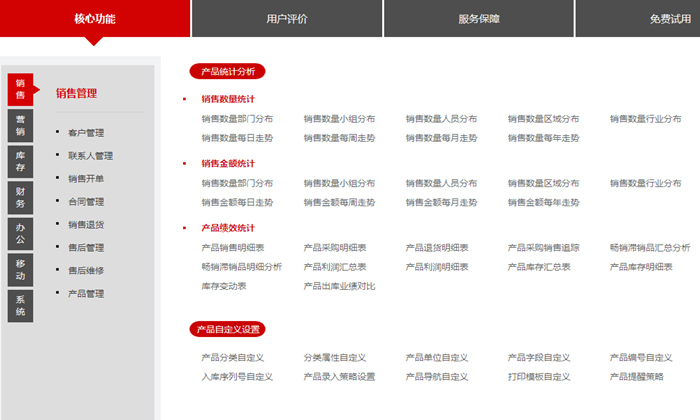This screenshot has width=700, height=420.
Task: Select the 免费试用 tab
Action: 669,19
